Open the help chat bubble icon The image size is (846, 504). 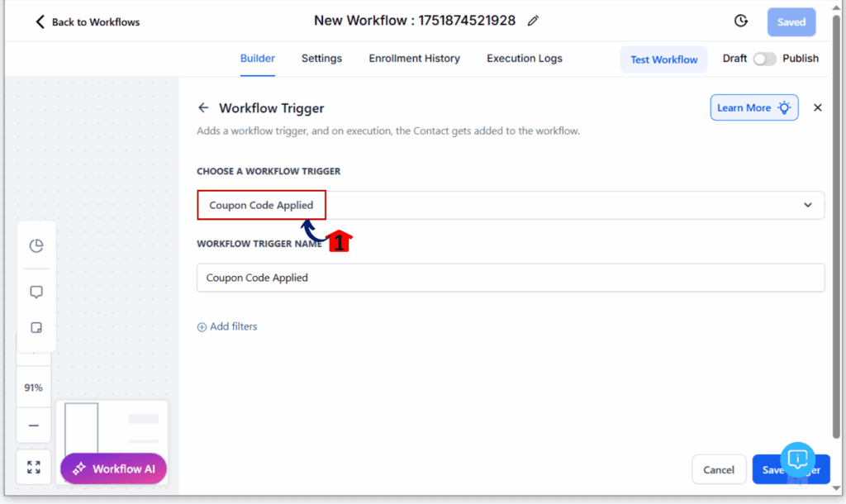797,459
